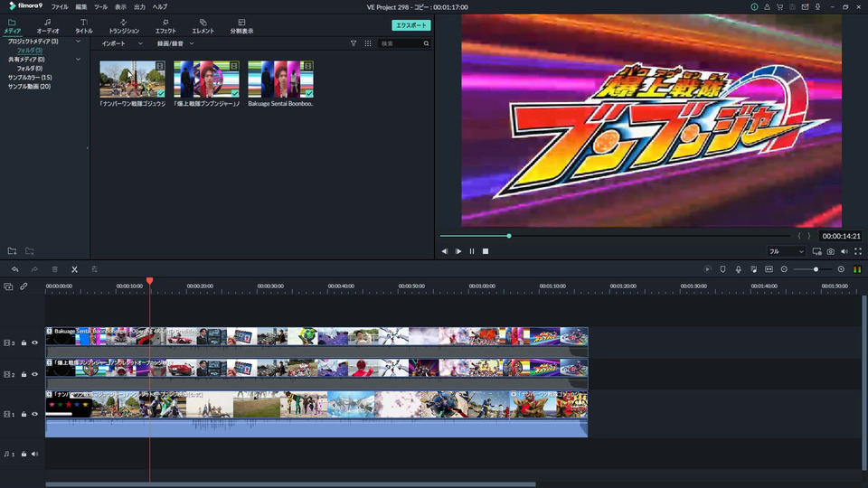Click the add track icon

(8, 286)
